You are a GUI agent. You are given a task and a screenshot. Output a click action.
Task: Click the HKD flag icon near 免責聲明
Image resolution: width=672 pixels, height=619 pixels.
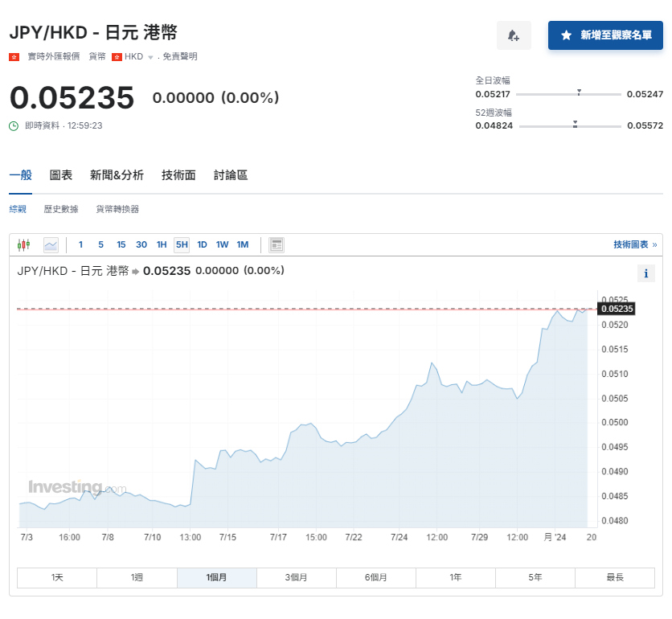click(x=117, y=56)
